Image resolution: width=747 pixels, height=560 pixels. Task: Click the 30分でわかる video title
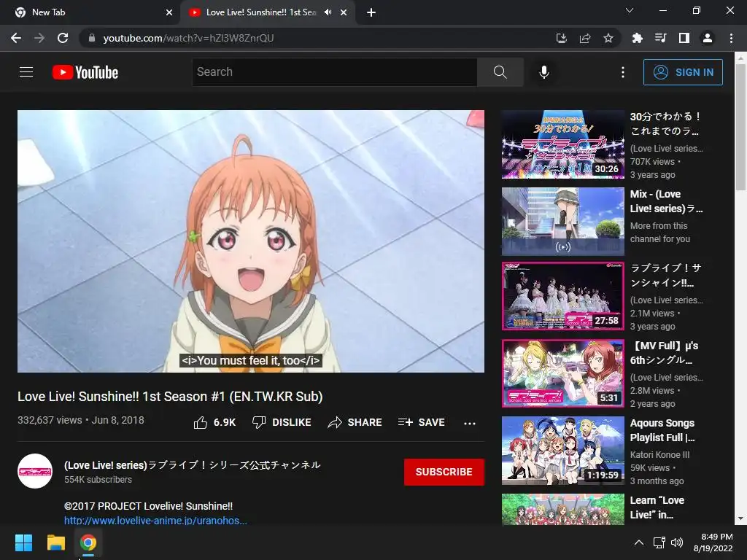coord(665,123)
